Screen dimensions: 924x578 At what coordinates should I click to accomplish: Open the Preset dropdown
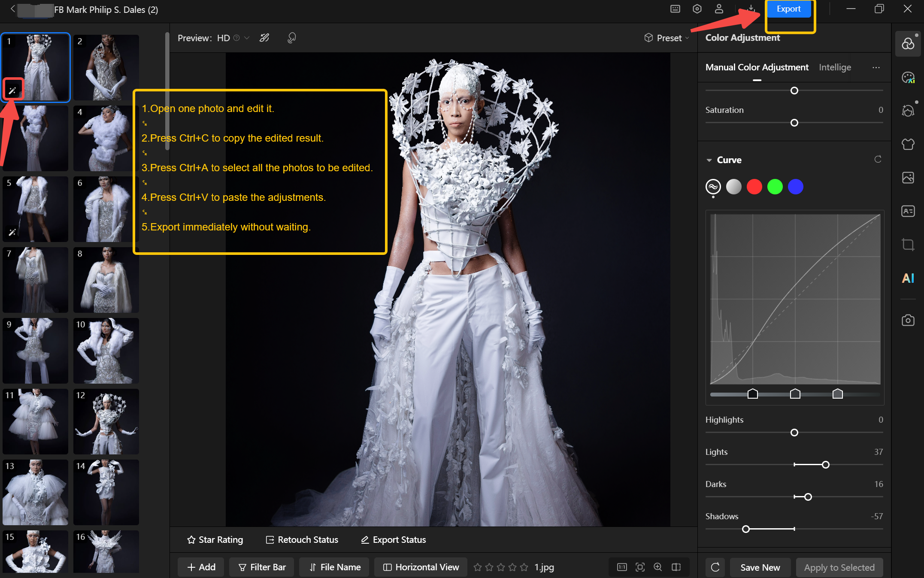tap(667, 38)
